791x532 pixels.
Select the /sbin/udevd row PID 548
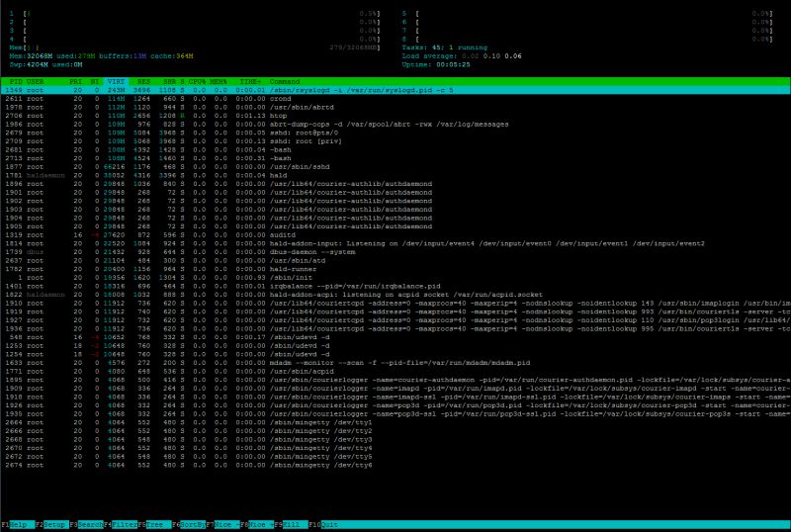click(395, 337)
